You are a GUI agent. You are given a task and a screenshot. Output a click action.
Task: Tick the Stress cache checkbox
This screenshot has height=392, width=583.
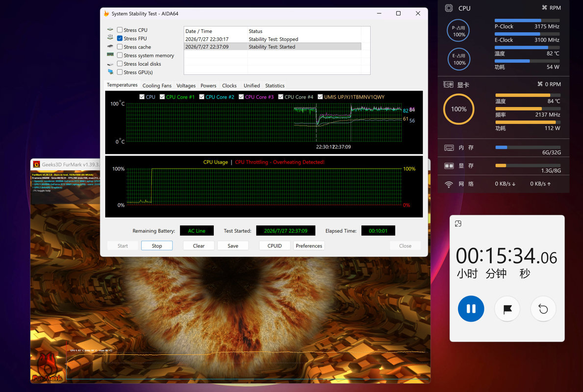pos(120,47)
